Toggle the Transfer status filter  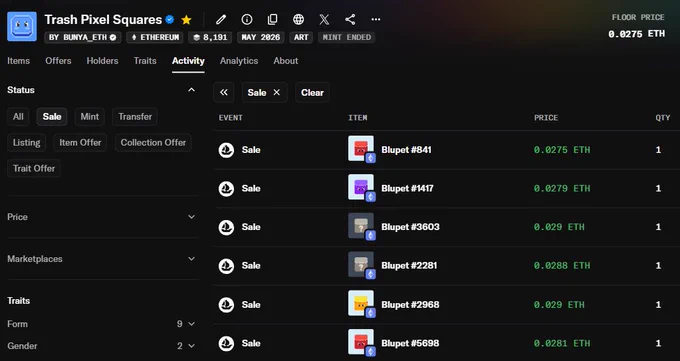[135, 117]
